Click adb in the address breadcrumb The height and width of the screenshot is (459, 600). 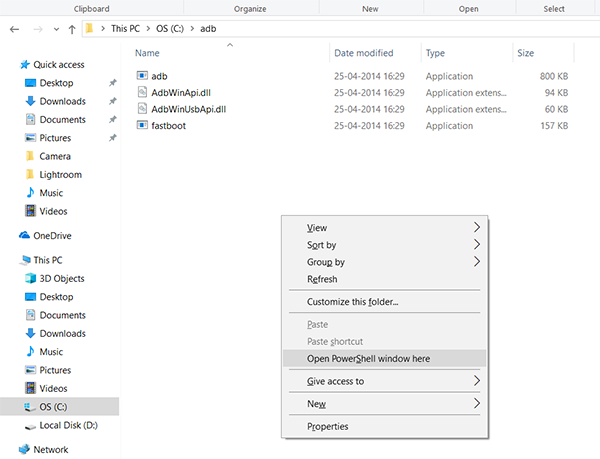coord(208,29)
